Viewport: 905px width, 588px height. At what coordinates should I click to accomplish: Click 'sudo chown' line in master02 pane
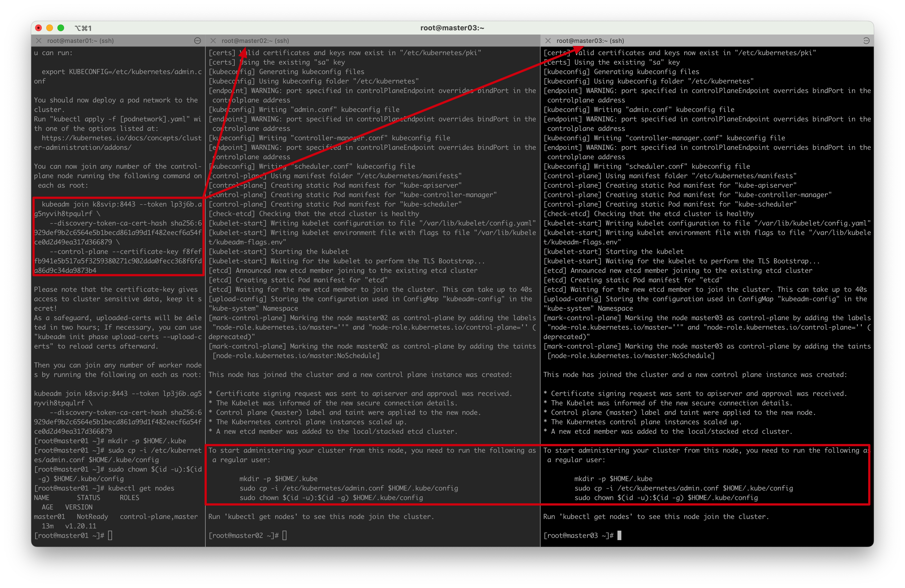pyautogui.click(x=331, y=498)
